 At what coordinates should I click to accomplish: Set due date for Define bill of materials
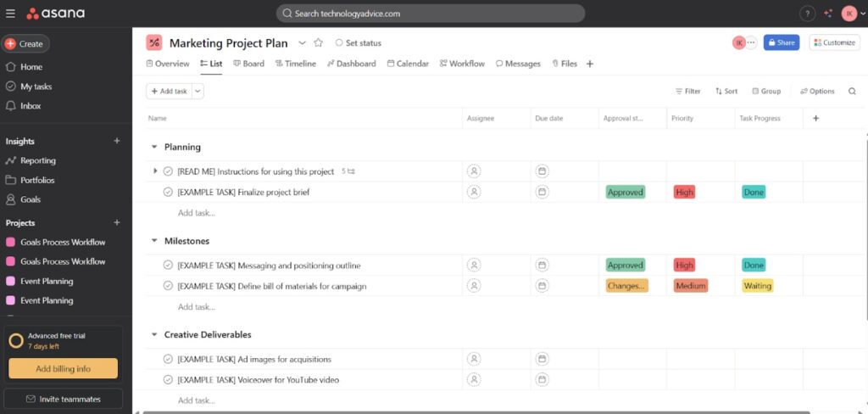click(542, 286)
